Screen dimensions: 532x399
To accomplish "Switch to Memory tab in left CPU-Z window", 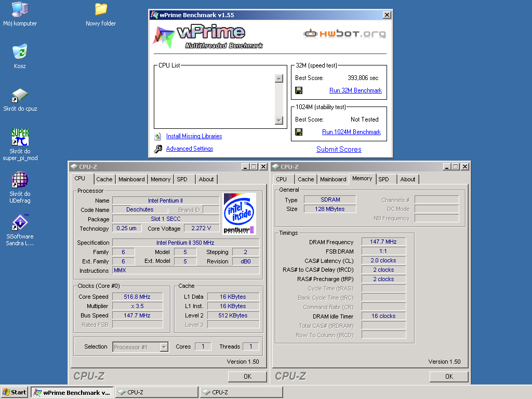I will point(161,179).
